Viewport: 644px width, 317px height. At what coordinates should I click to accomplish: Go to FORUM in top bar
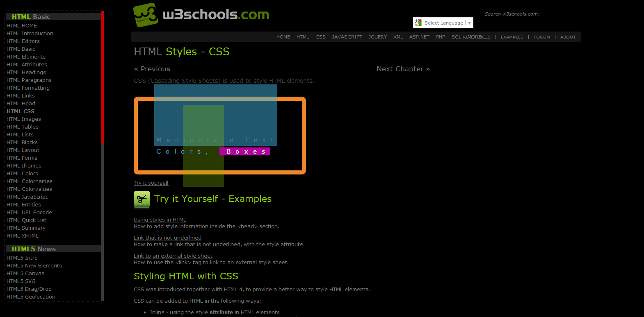click(x=541, y=37)
